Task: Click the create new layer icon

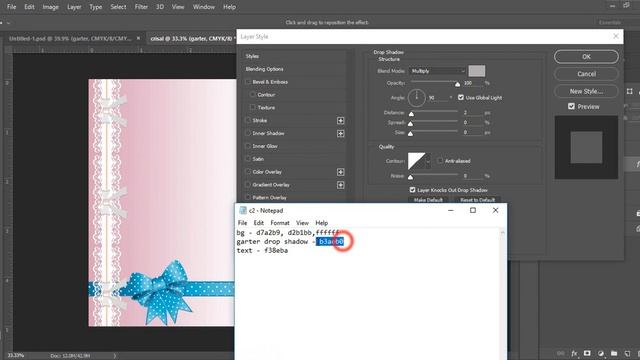Action: click(x=627, y=353)
